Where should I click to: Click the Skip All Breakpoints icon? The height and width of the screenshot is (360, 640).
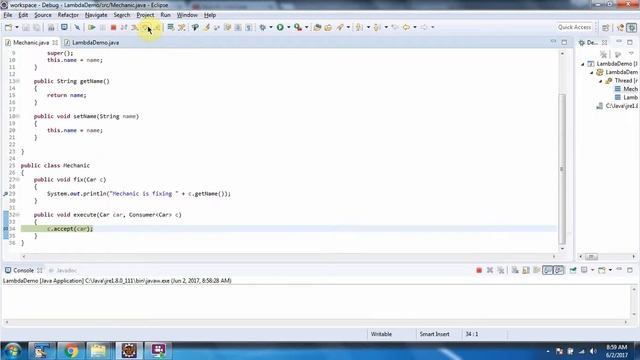tap(77, 27)
